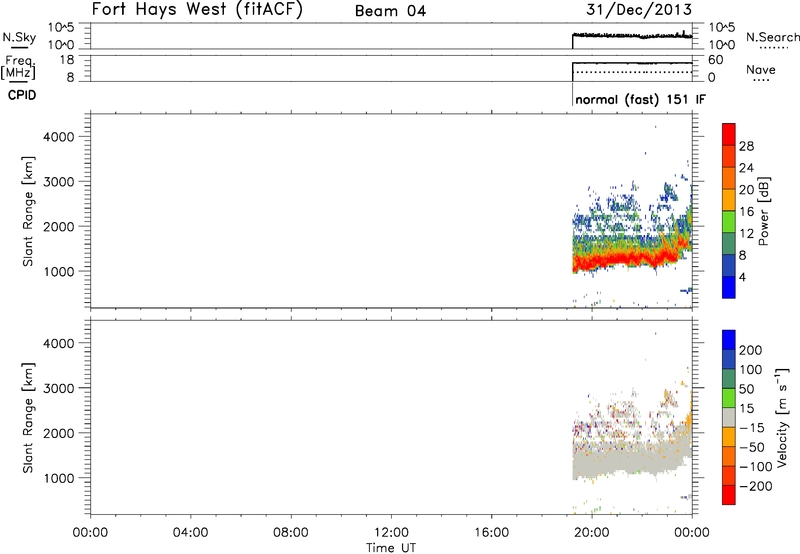The width and height of the screenshot is (800, 554).
Task: Click the '12:00' time tick label
Action: [x=391, y=533]
